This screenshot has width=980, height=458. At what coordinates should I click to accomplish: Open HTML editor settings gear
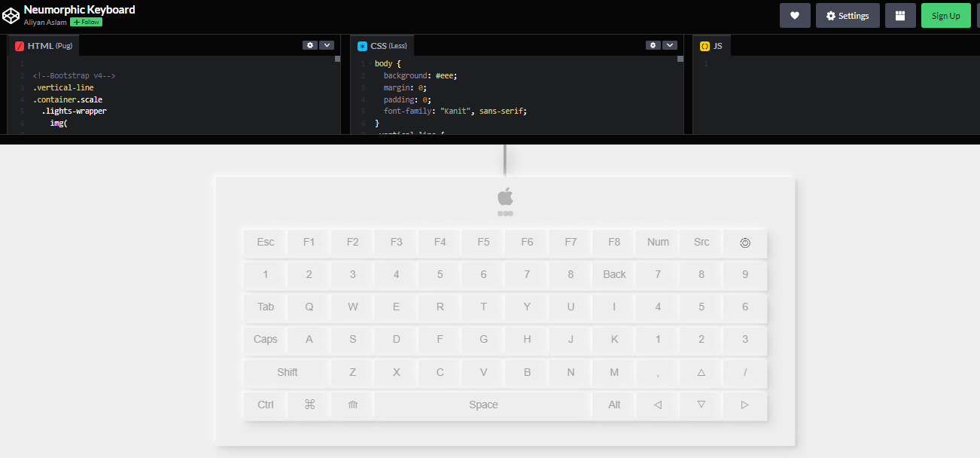tap(310, 45)
